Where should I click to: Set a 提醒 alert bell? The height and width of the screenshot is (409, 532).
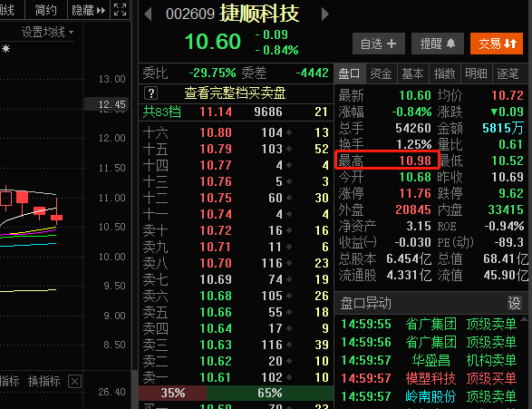438,44
